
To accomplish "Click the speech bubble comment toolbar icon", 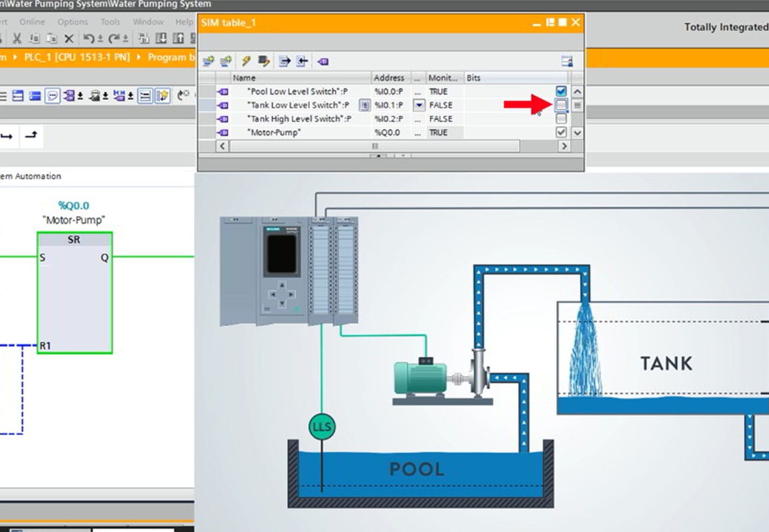I will (x=53, y=96).
